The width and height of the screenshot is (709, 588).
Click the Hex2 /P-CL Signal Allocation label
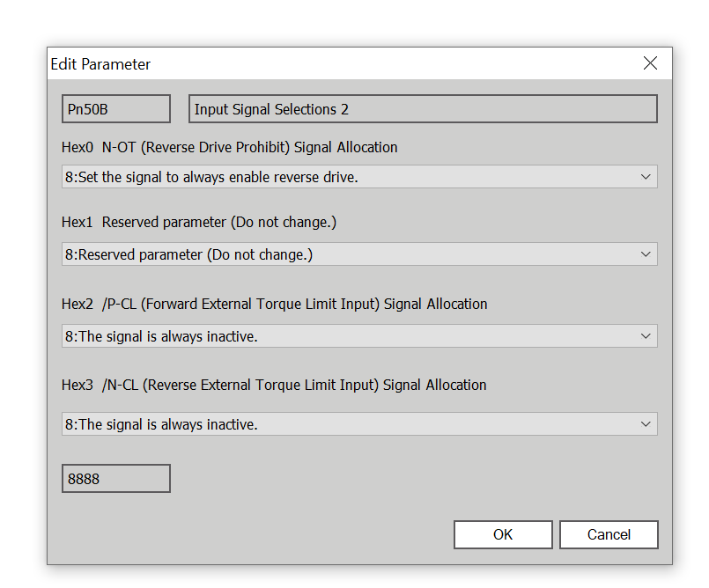274,304
